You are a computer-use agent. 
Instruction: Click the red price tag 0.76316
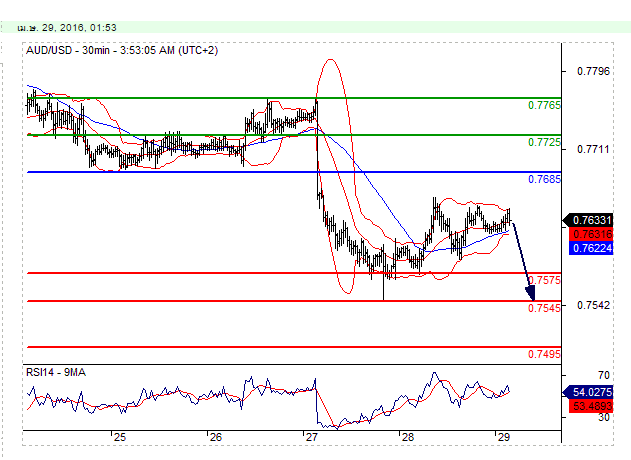pos(592,234)
